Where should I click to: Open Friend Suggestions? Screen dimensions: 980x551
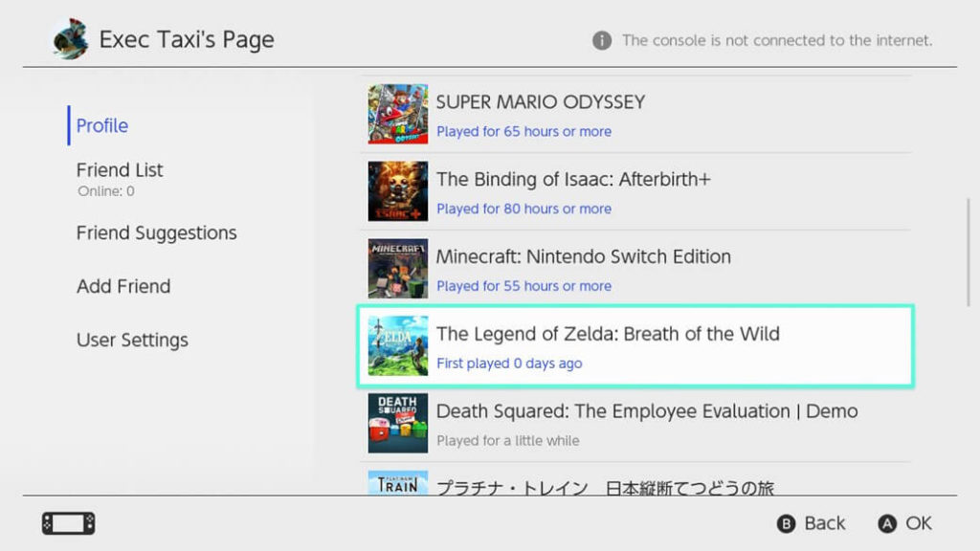click(156, 232)
